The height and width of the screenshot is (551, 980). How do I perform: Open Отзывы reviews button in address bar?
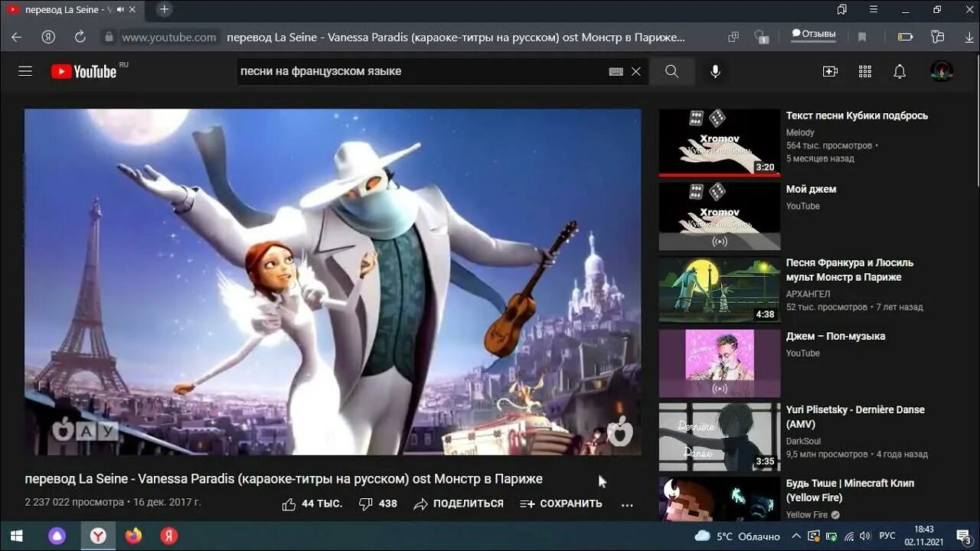pyautogui.click(x=813, y=34)
